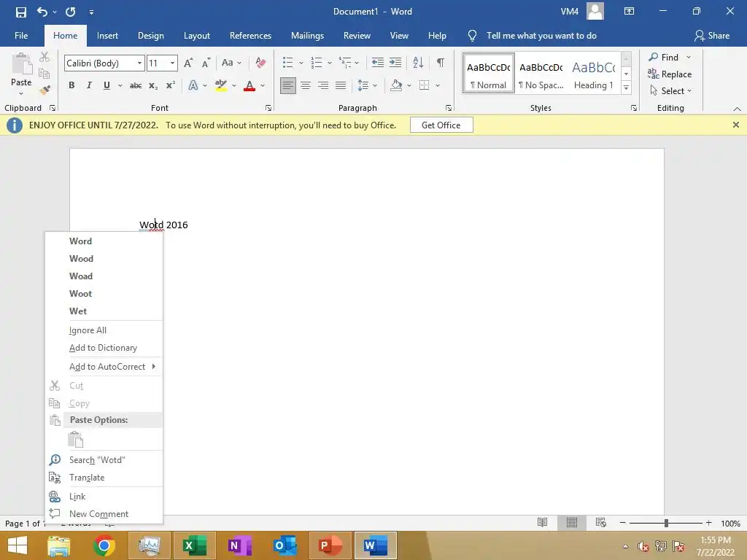This screenshot has height=560, width=747.
Task: Open the References ribbon tab
Action: tap(251, 36)
